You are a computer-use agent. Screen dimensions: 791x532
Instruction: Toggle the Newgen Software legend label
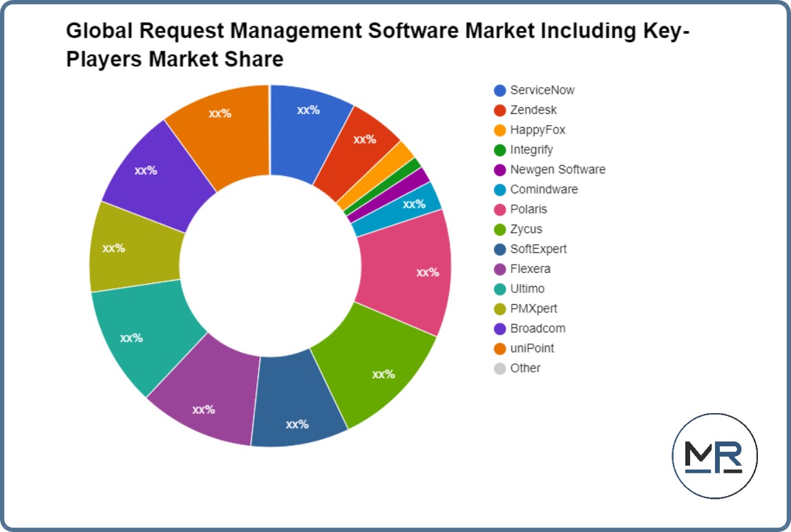pos(557,169)
